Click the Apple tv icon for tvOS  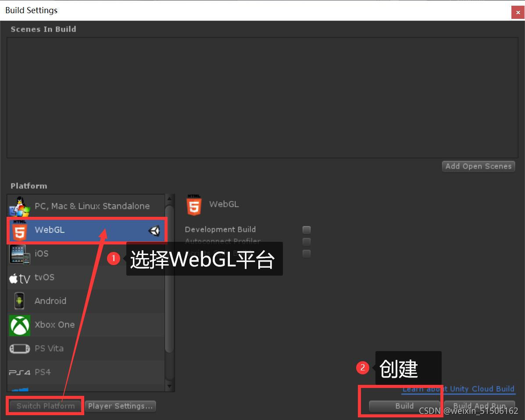coord(19,278)
